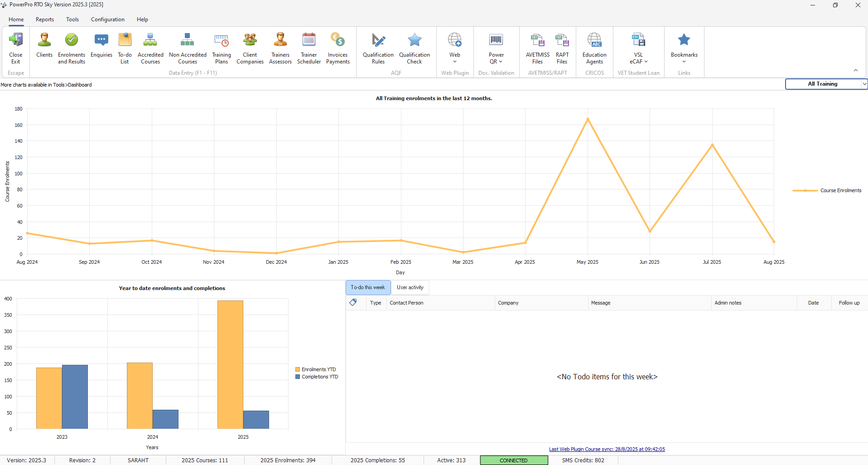Screen dimensions: 868x465
Task: Click the CONNECTED status indicator
Action: (x=514, y=460)
